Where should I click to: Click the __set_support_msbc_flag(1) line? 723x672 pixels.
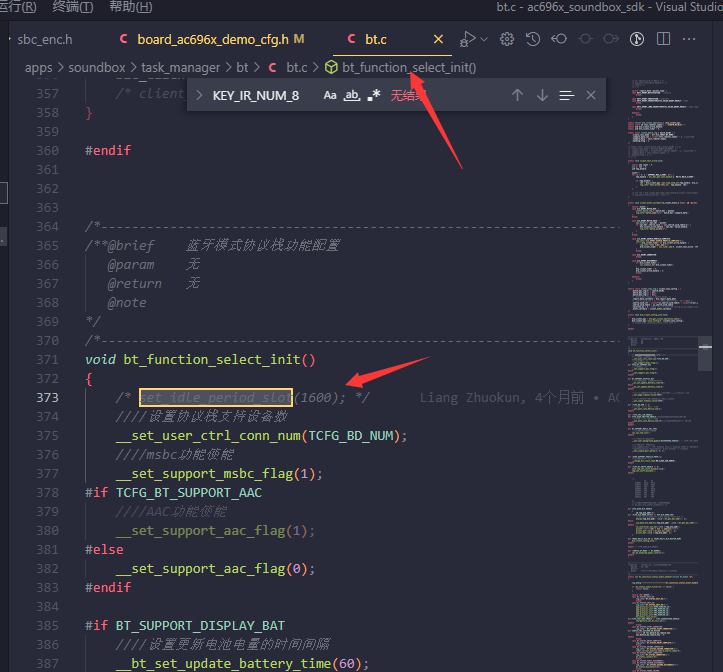tap(219, 474)
